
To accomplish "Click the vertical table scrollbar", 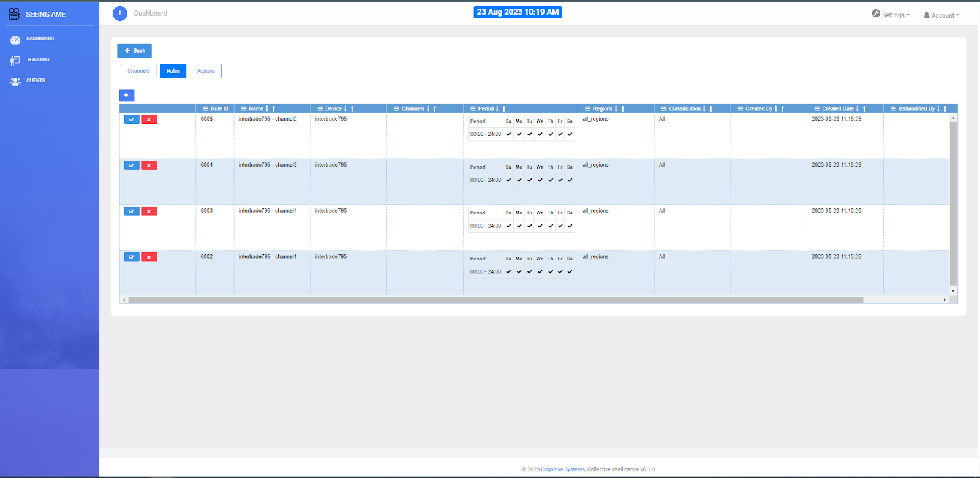I will pyautogui.click(x=953, y=203).
